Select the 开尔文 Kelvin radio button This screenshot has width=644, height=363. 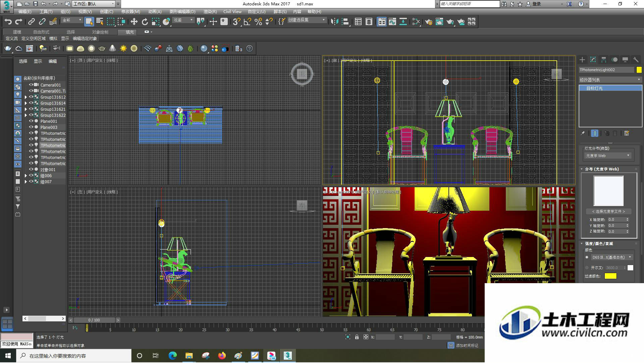[x=587, y=268]
